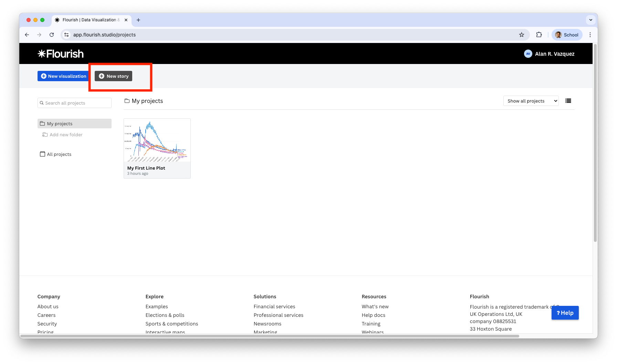Screen dimensions: 617x364
Task: Bookmark this page with star icon
Action: click(521, 35)
